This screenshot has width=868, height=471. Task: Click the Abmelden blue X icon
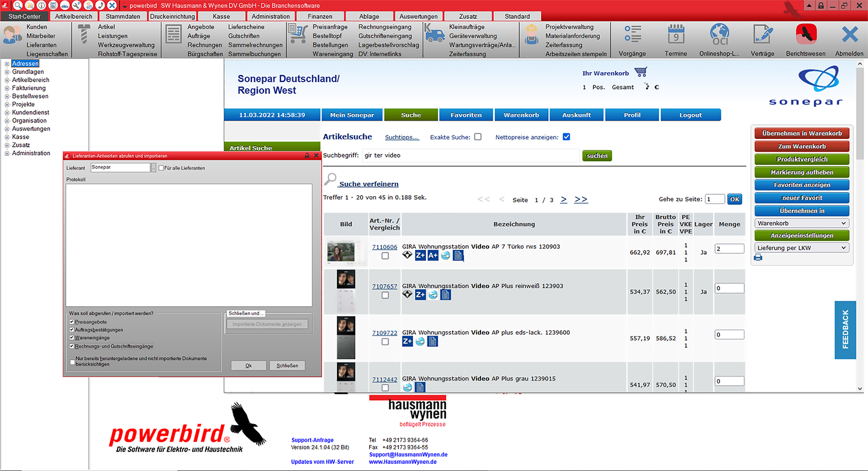click(850, 35)
